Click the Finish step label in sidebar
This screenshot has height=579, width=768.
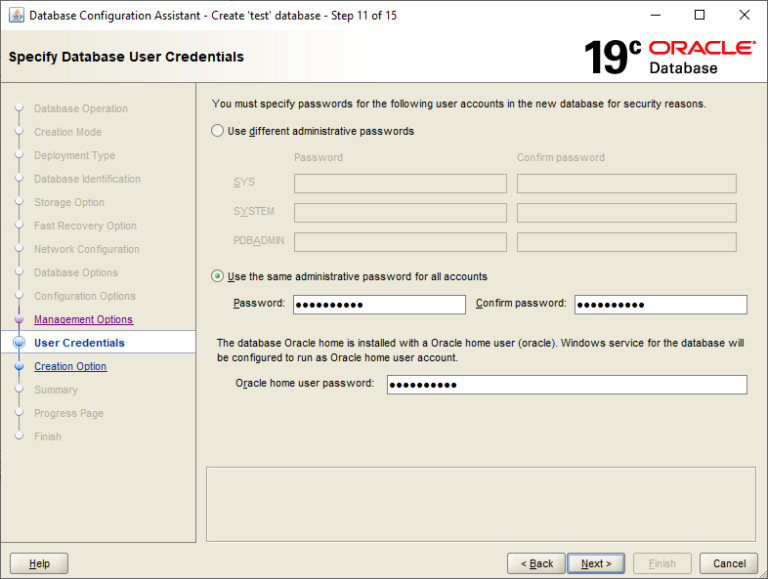[x=48, y=436]
